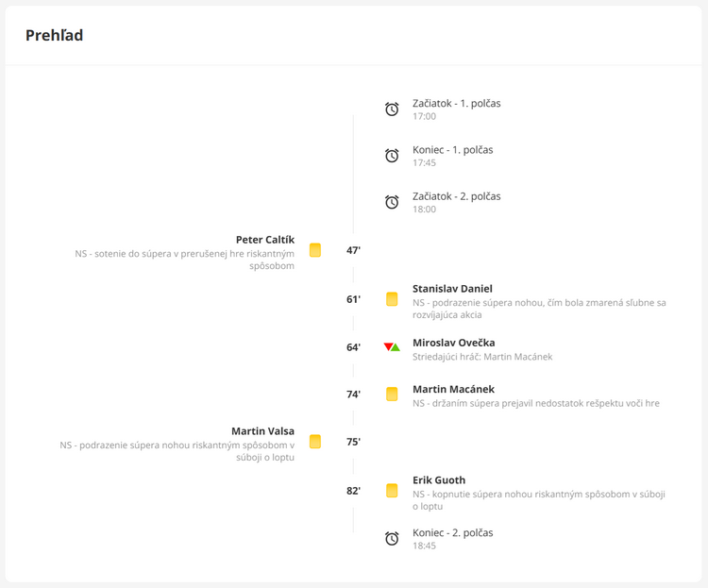Click substitute text Striedajúci hráč: Martin Macánek
Viewport: 708px width, 588px height.
point(482,357)
